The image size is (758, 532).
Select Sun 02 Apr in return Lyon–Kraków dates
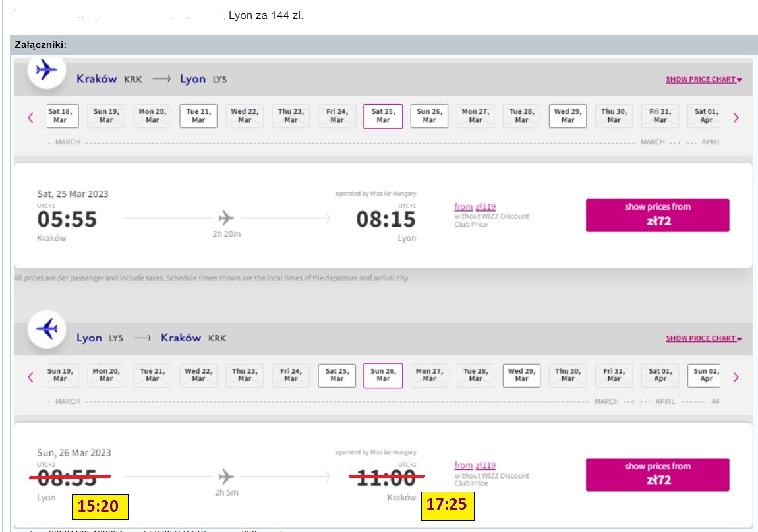(704, 375)
